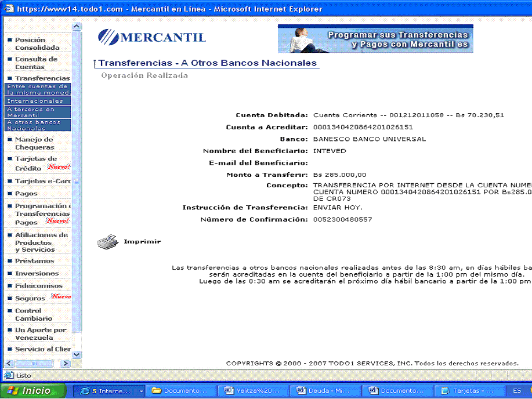Open Programación de Transferencias y Pagos
Image resolution: width=532 pixels, height=399 pixels.
pos(43,214)
